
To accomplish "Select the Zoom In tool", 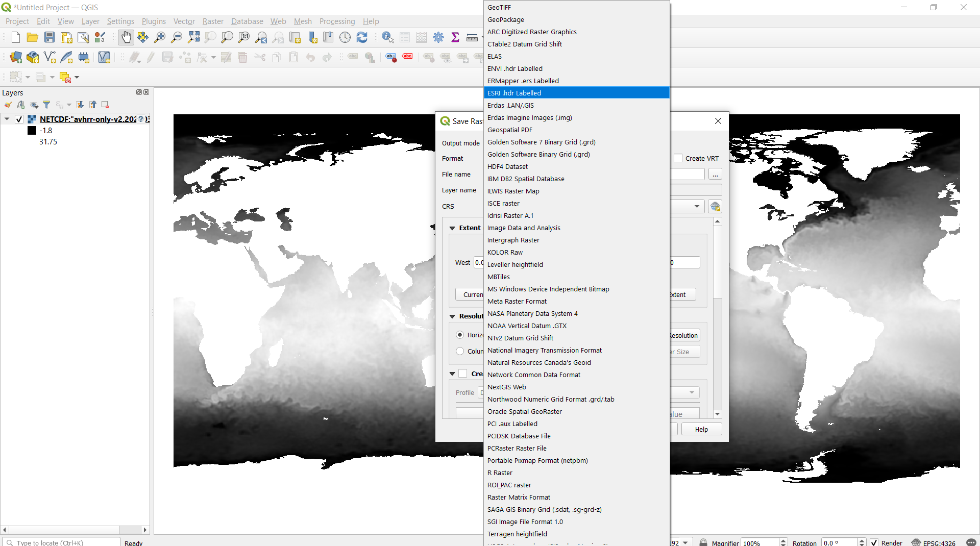I will click(159, 37).
